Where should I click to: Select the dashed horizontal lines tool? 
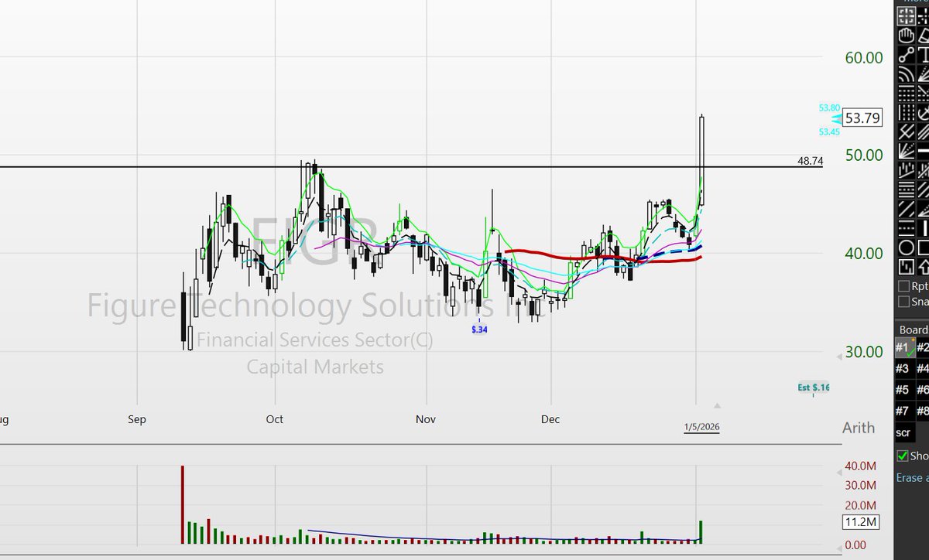pyautogui.click(x=906, y=228)
